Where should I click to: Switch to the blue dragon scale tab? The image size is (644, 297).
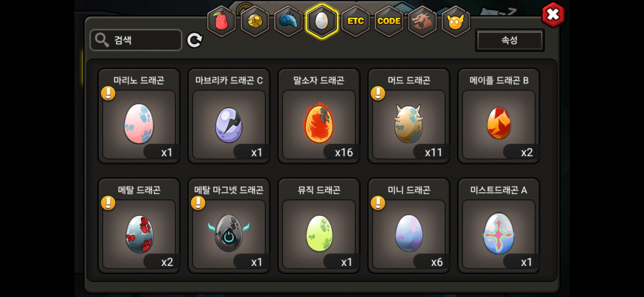click(x=288, y=21)
